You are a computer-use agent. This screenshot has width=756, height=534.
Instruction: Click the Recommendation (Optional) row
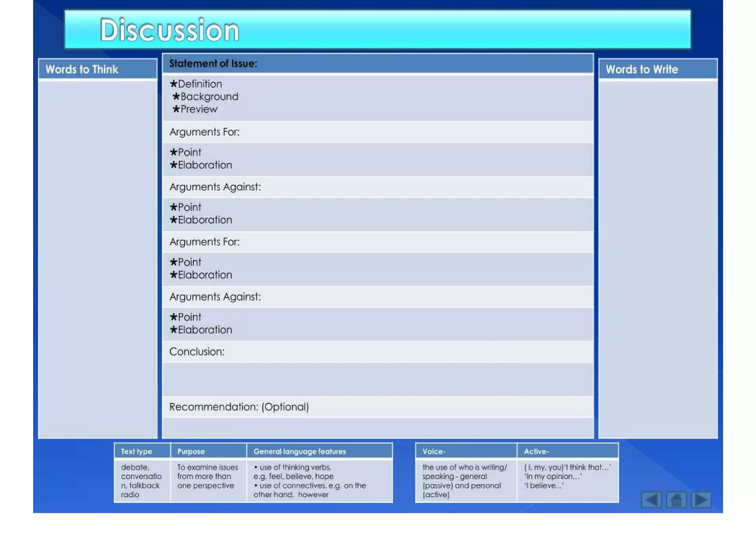coord(378,407)
